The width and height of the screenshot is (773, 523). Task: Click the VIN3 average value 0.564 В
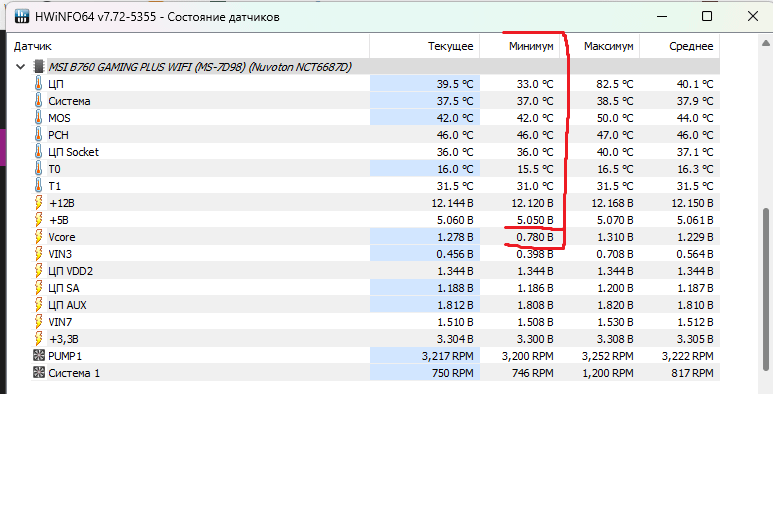point(695,254)
